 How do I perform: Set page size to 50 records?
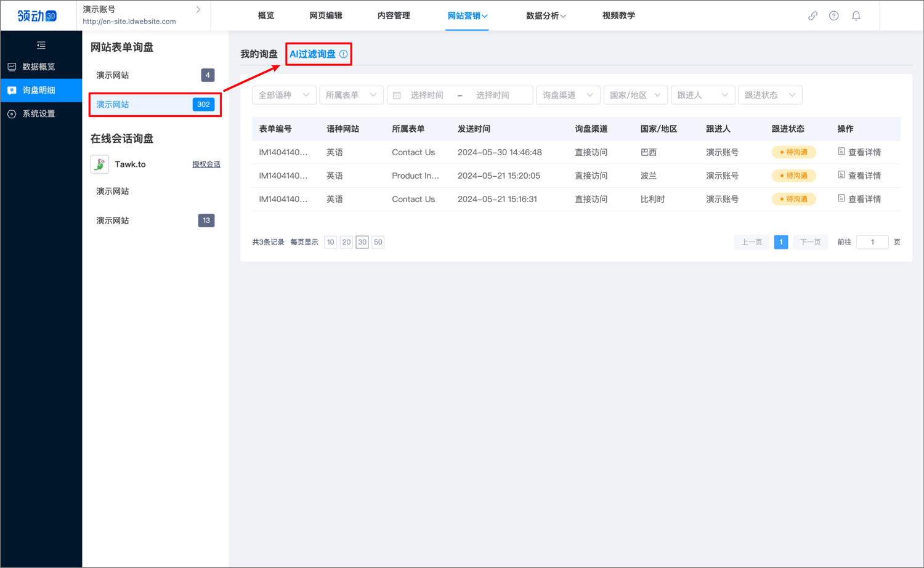click(x=378, y=242)
